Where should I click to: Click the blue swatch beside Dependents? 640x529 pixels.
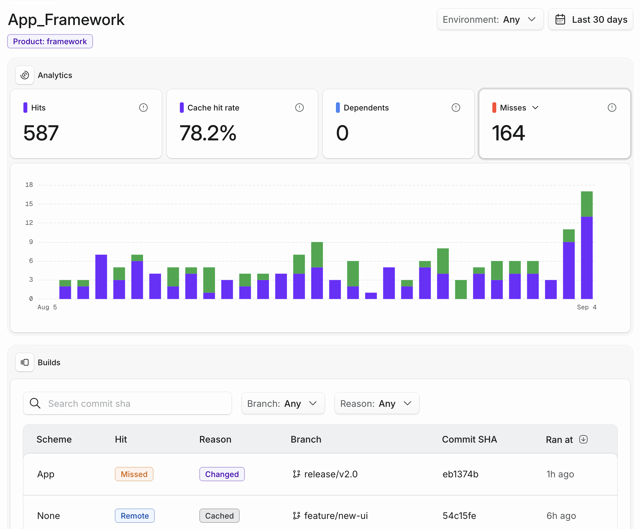click(338, 108)
